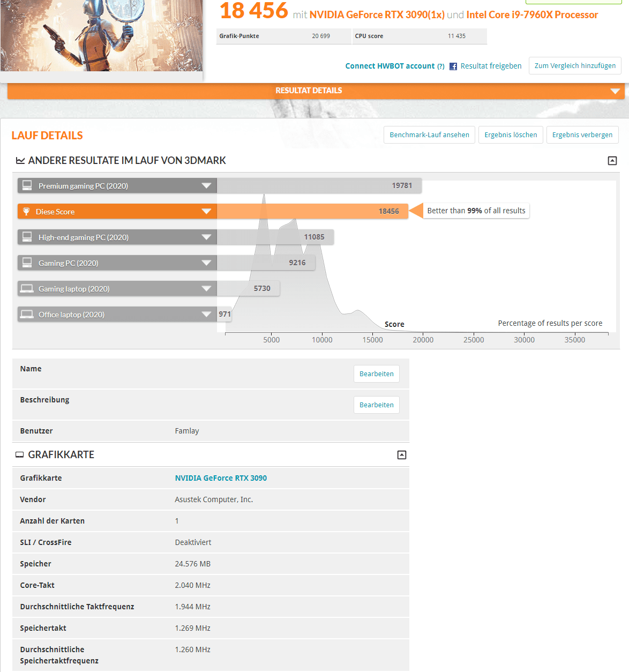Click Durchschnittliche Taktfrequenz value 1.944 MHz

pos(192,607)
